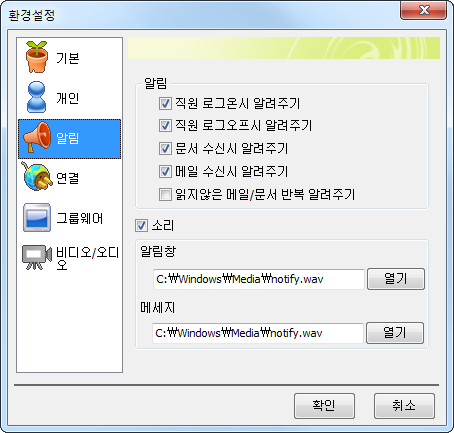
Task: Click 열기 button for 알림창 sound
Action: [396, 279]
